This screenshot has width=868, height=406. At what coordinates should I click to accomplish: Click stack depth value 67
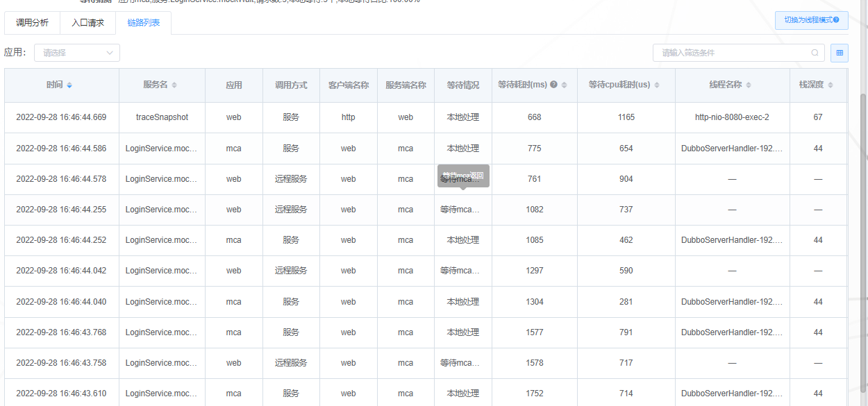818,117
